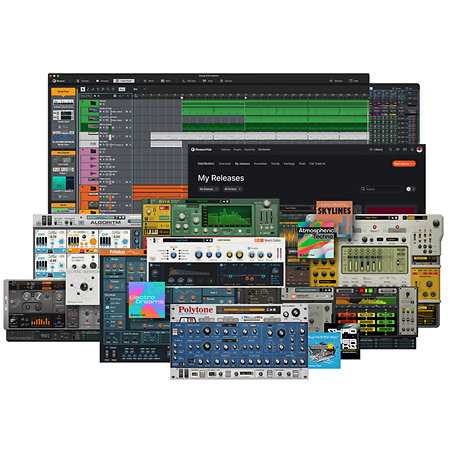Click the big black knob on the white device
This screenshot has width=450, height=450.
(x=84, y=286)
